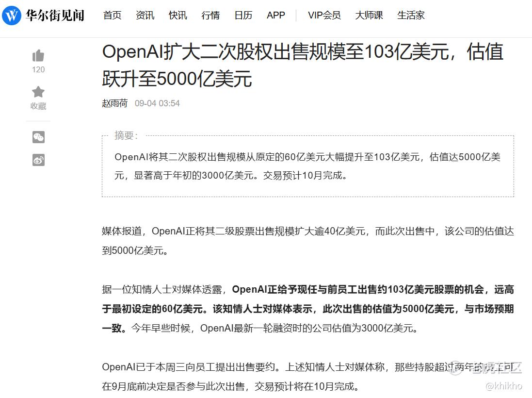Favorite the article with star icon
The width and height of the screenshot is (532, 398).
pyautogui.click(x=38, y=92)
